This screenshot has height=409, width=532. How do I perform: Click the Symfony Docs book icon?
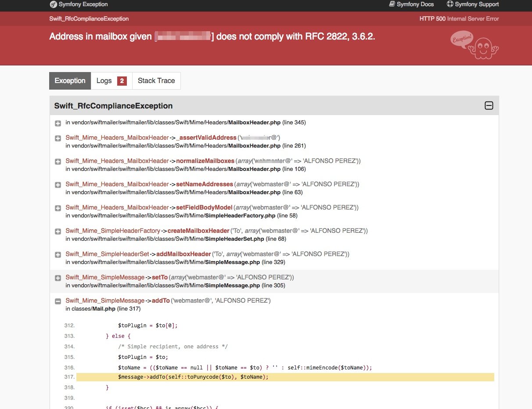point(392,4)
